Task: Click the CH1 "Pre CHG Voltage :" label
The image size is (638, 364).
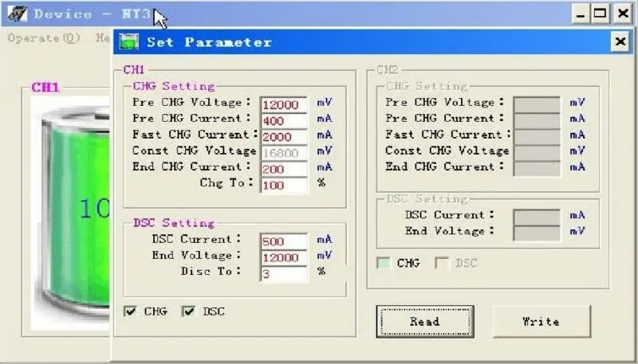Action: coord(192,102)
